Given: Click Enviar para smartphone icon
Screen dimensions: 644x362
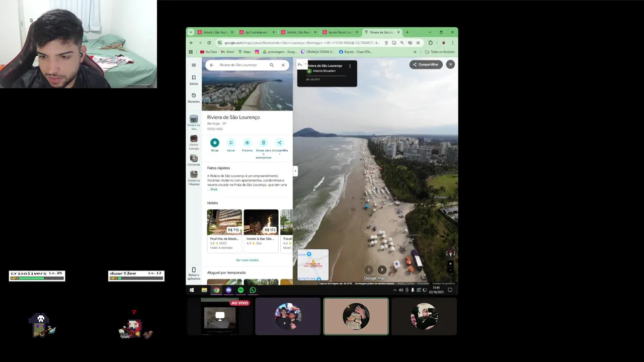Looking at the screenshot, I should pos(263,143).
